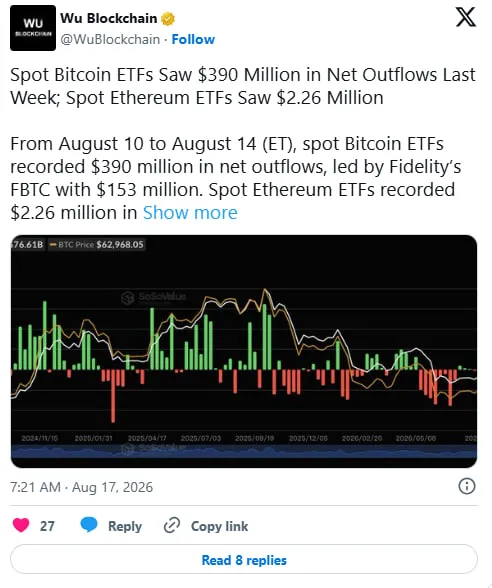Click the 27 likes count

point(47,526)
